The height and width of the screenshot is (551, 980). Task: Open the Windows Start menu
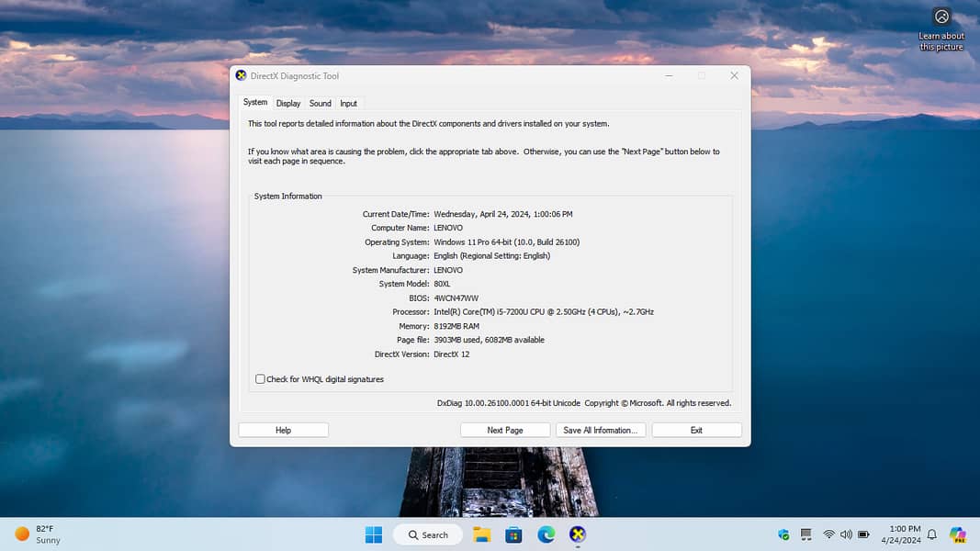[x=374, y=534]
